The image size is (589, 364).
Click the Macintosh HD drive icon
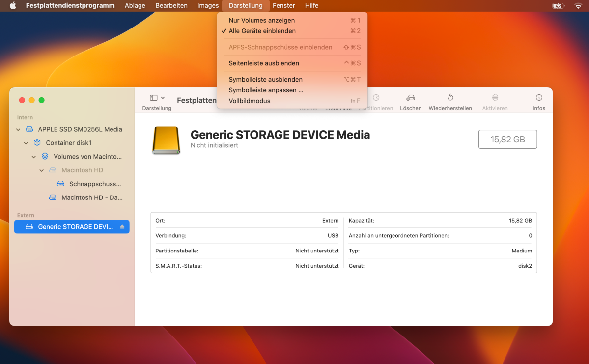(53, 170)
